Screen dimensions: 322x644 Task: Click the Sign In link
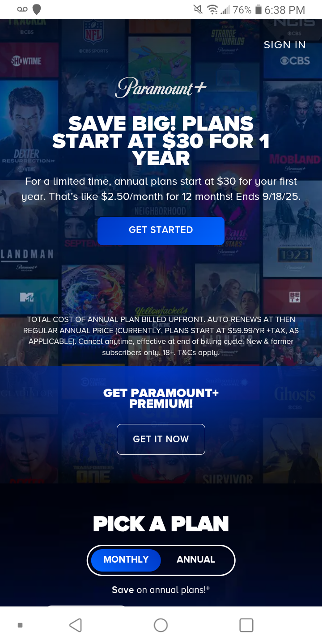(x=285, y=45)
